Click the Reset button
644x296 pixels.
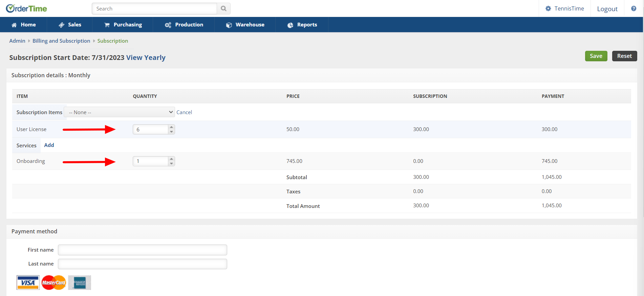click(x=624, y=56)
